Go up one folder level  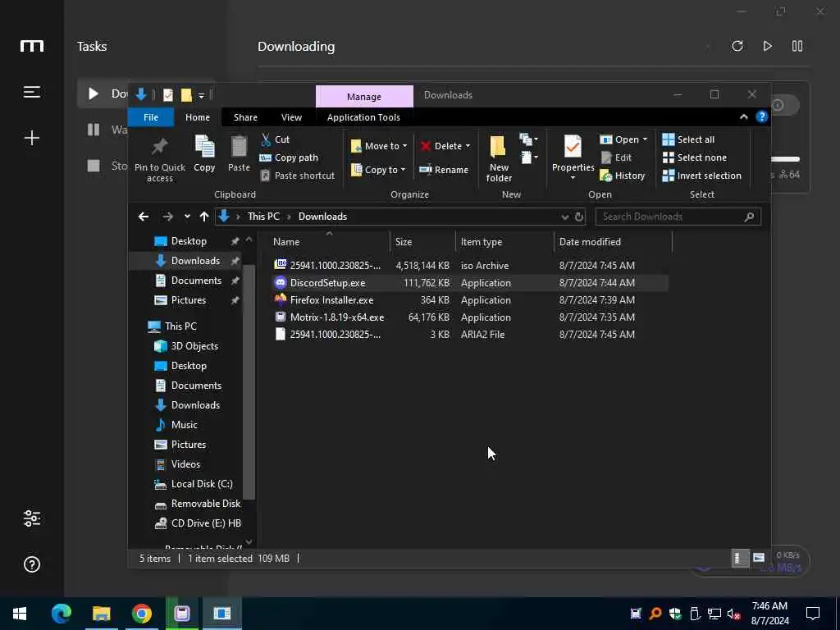tap(203, 217)
